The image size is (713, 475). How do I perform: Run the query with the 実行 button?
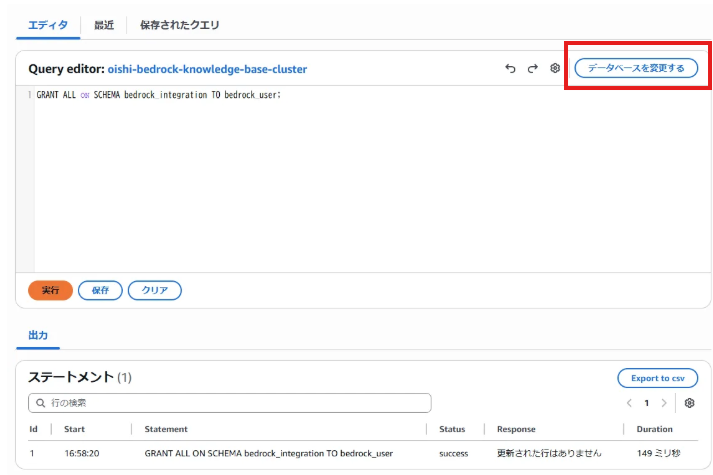click(x=50, y=290)
